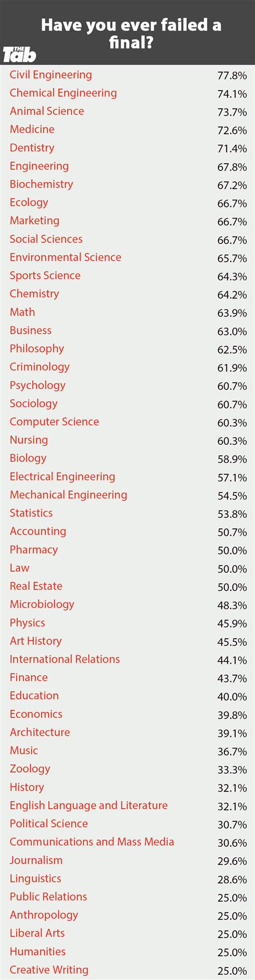Open the Real Estate entry
Screen dimensions: 255x980
click(x=36, y=586)
